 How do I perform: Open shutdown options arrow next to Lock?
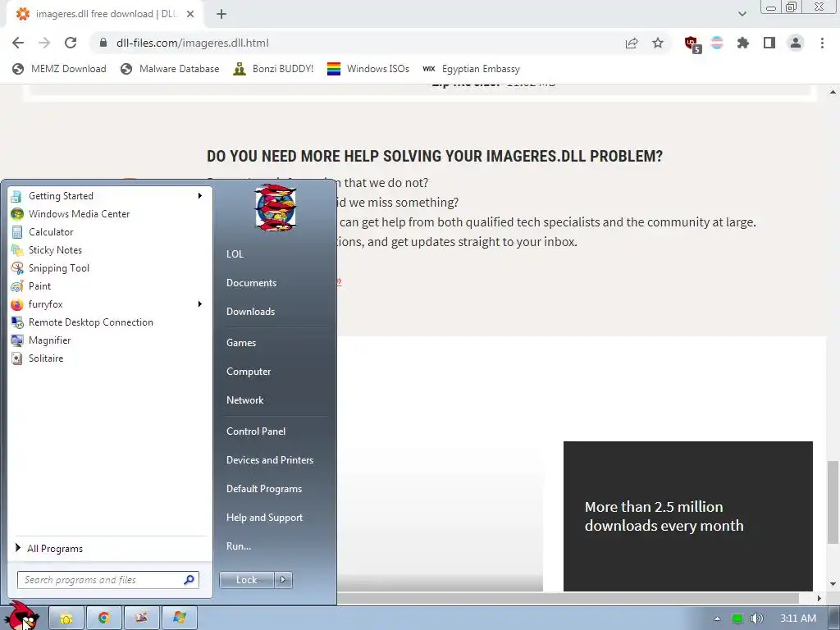tap(283, 580)
